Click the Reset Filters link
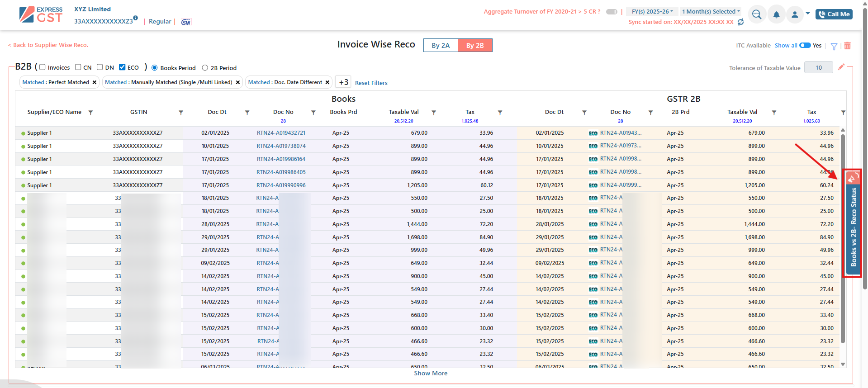Viewport: 868px width, 388px height. [371, 83]
